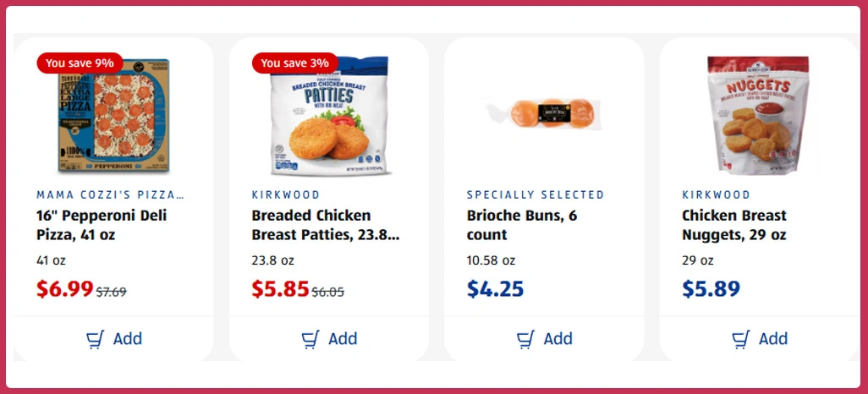Click the cart icon under Breaded Chicken Patties
Screen dimensions: 868x394
310,339
